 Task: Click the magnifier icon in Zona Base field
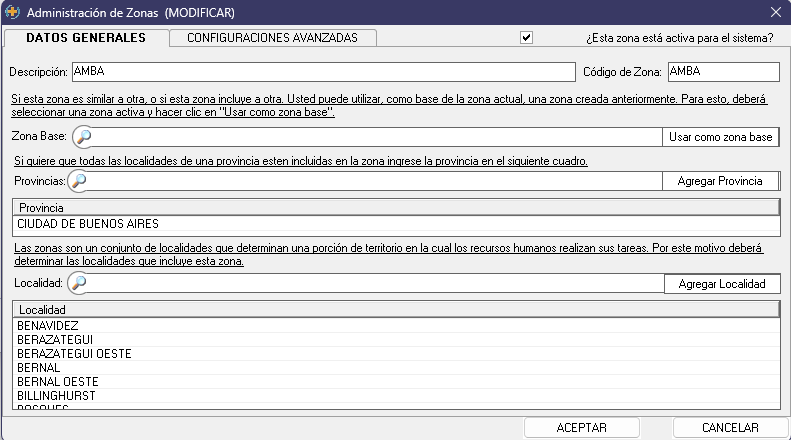[84, 137]
